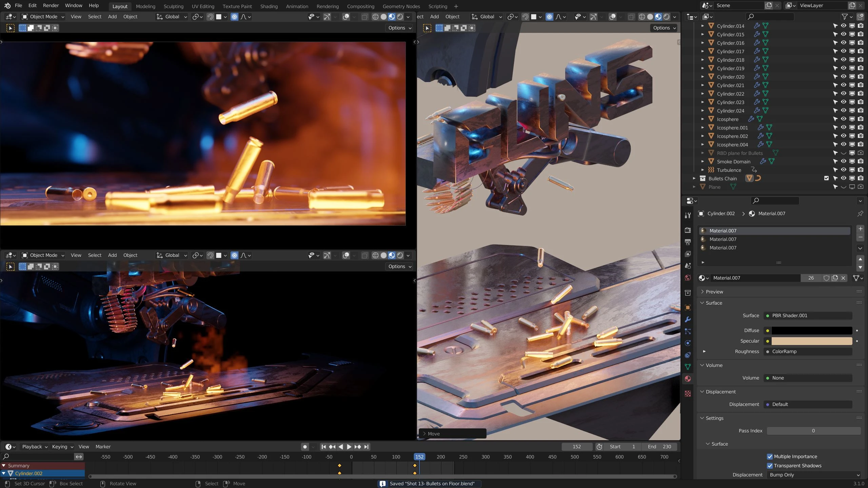Image resolution: width=868 pixels, height=488 pixels.
Task: Jump to the last frame with playback controls
Action: point(366,447)
